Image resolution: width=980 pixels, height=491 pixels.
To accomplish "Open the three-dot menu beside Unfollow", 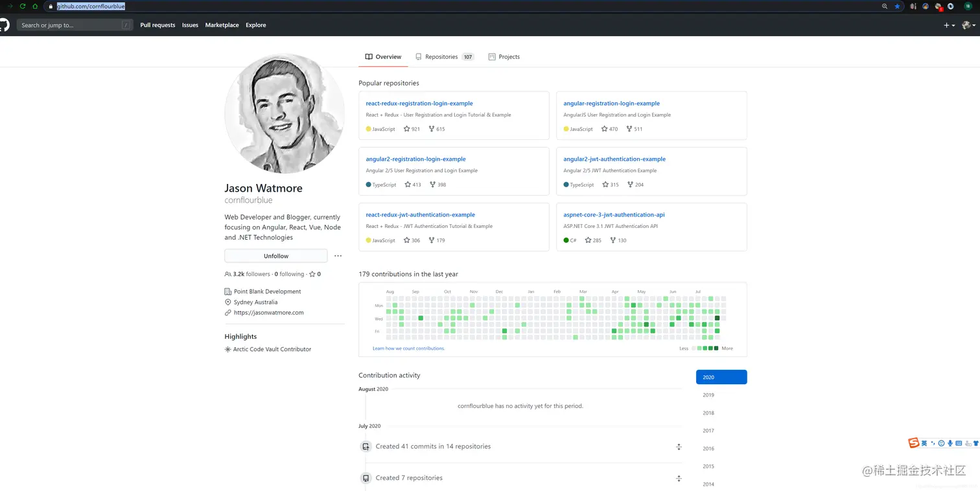I will tap(338, 256).
